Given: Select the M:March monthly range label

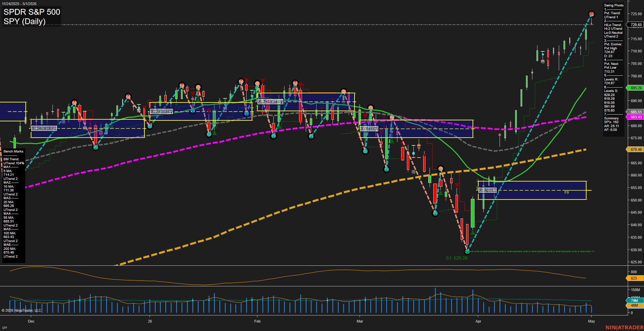Looking at the screenshot, I should 369,129.
